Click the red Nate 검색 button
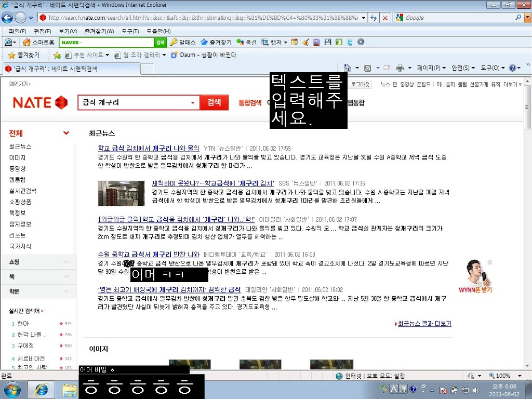532x399 pixels. pyautogui.click(x=214, y=102)
